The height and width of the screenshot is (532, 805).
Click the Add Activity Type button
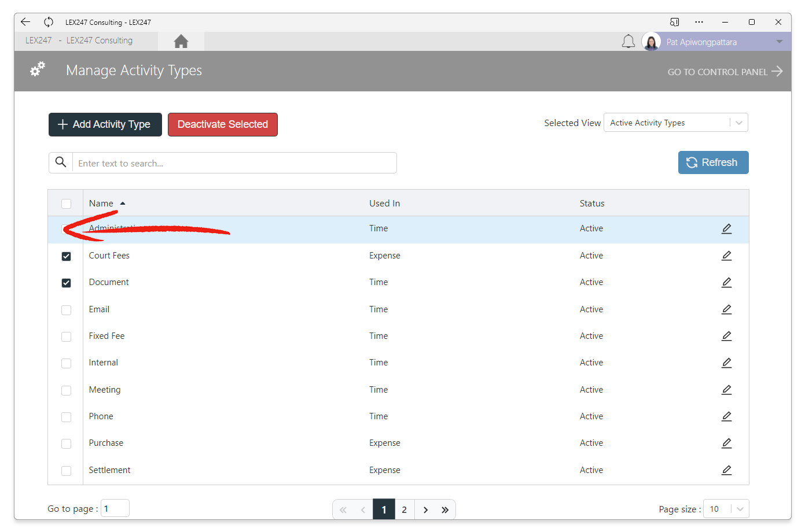coord(105,124)
